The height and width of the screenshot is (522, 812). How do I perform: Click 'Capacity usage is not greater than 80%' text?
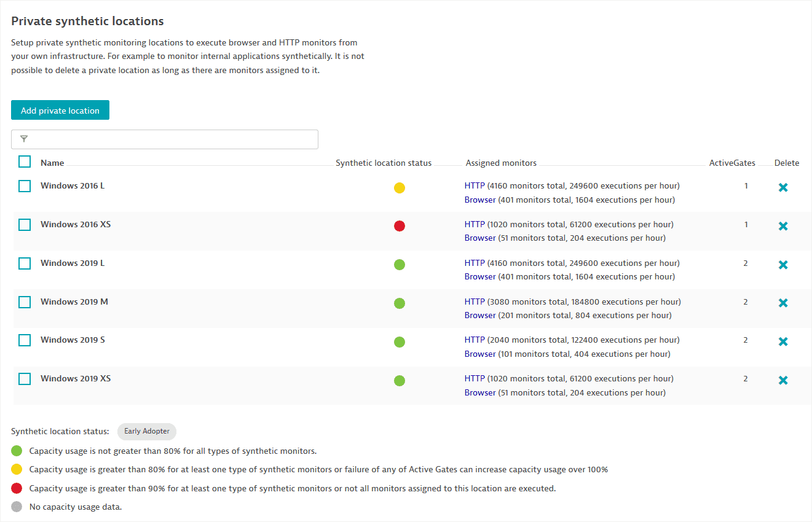(173, 451)
